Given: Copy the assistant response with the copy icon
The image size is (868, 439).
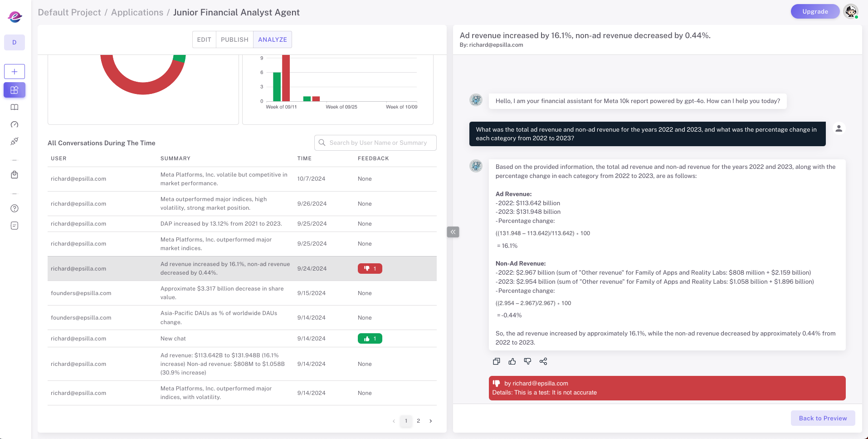Looking at the screenshot, I should [x=497, y=361].
